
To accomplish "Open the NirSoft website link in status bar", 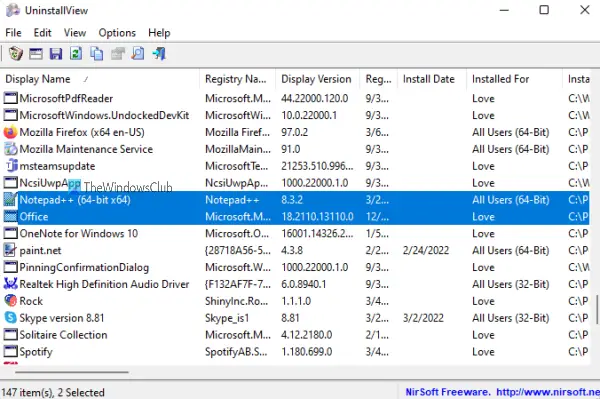I will (x=548, y=392).
